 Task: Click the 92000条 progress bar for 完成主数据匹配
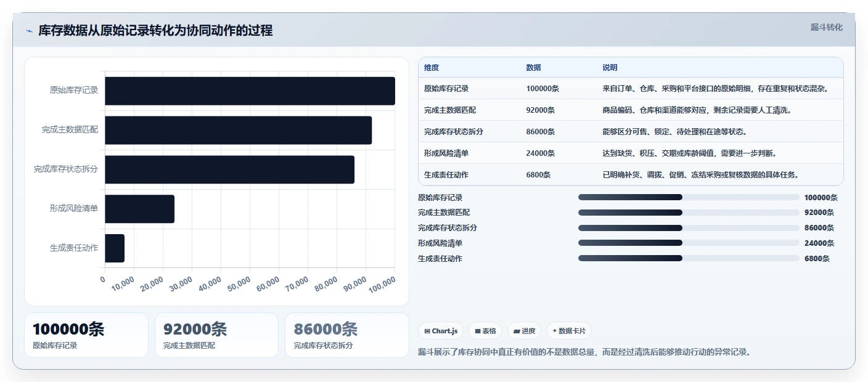coord(689,213)
